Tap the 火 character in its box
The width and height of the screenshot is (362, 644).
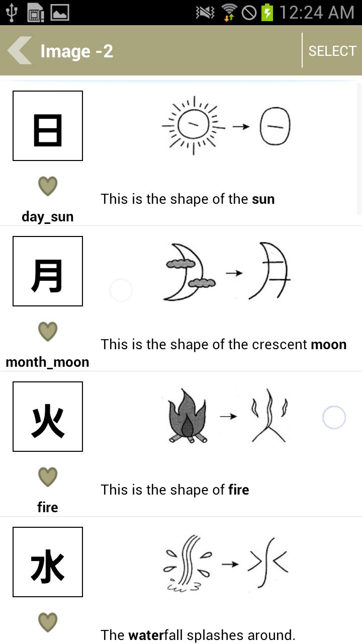[x=47, y=416]
